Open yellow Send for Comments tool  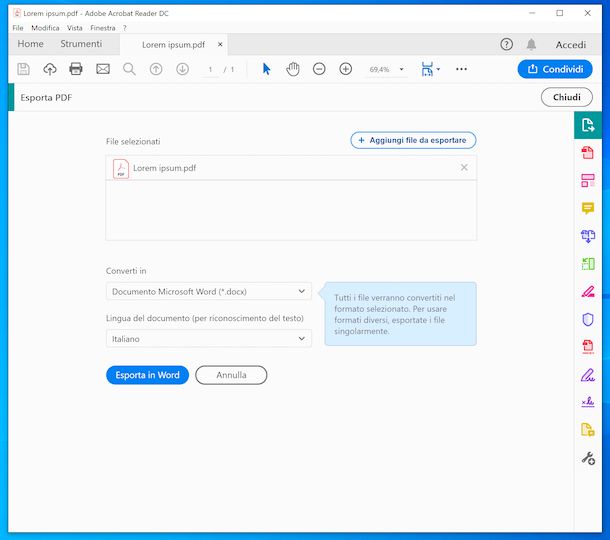588,430
